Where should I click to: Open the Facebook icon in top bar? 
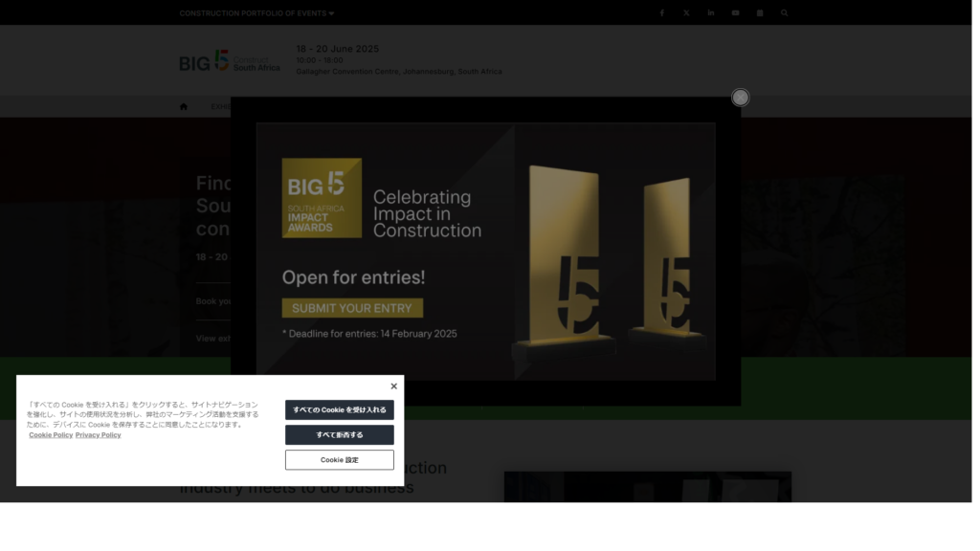click(x=662, y=13)
